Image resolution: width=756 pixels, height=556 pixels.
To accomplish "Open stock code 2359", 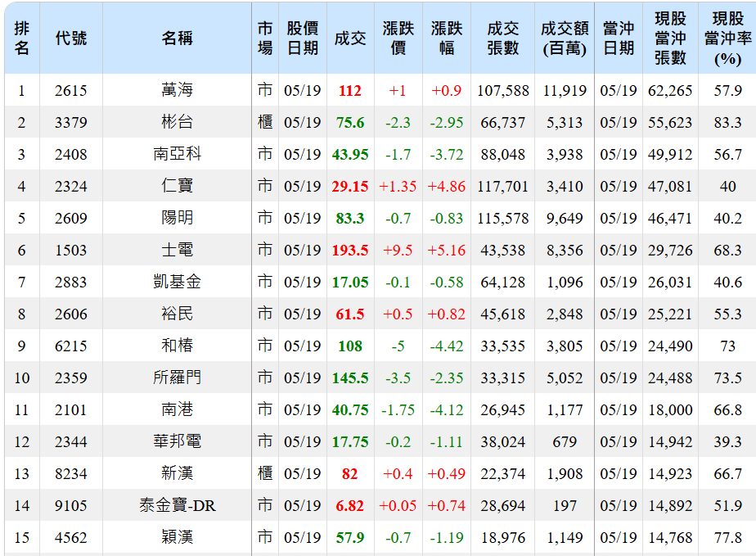I will click(x=71, y=377).
